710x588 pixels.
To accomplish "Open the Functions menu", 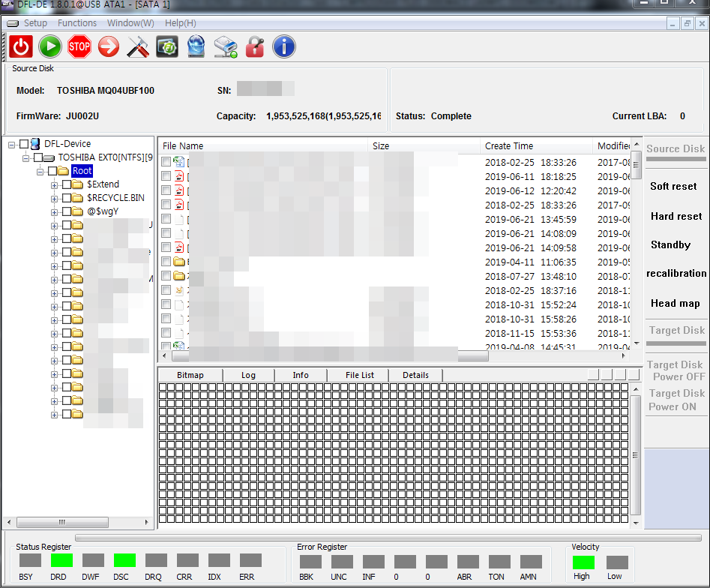I will click(77, 23).
